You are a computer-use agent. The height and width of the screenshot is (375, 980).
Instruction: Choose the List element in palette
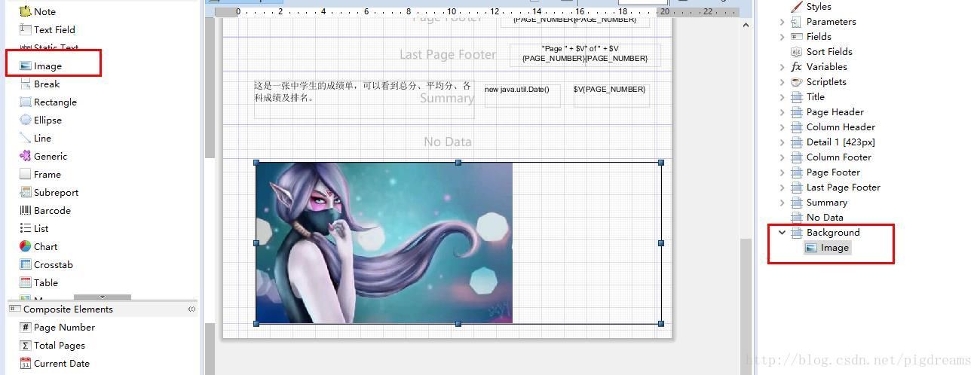[34, 228]
